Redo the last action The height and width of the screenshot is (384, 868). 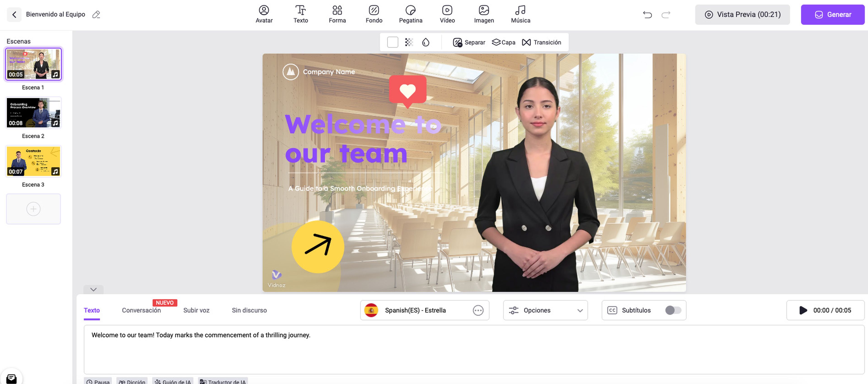(665, 14)
